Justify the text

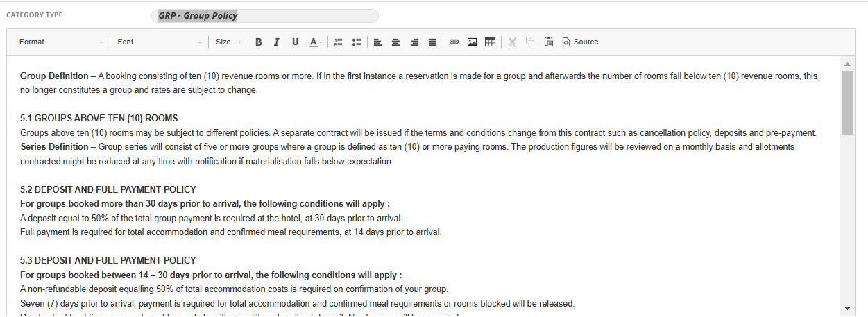coord(432,42)
